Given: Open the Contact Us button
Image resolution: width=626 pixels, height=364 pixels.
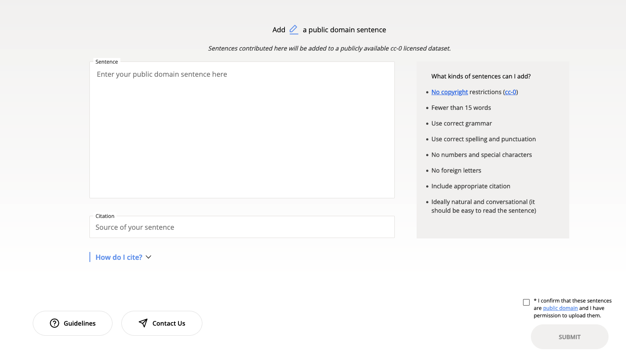Looking at the screenshot, I should pyautogui.click(x=162, y=323).
